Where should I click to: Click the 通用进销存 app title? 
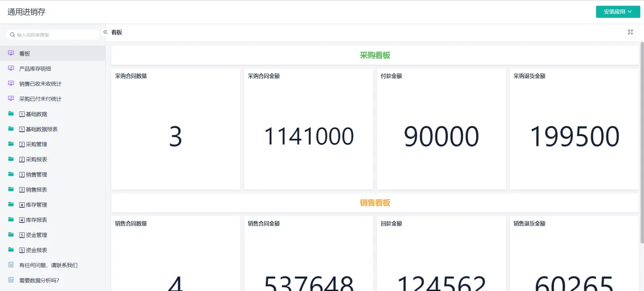tap(26, 12)
